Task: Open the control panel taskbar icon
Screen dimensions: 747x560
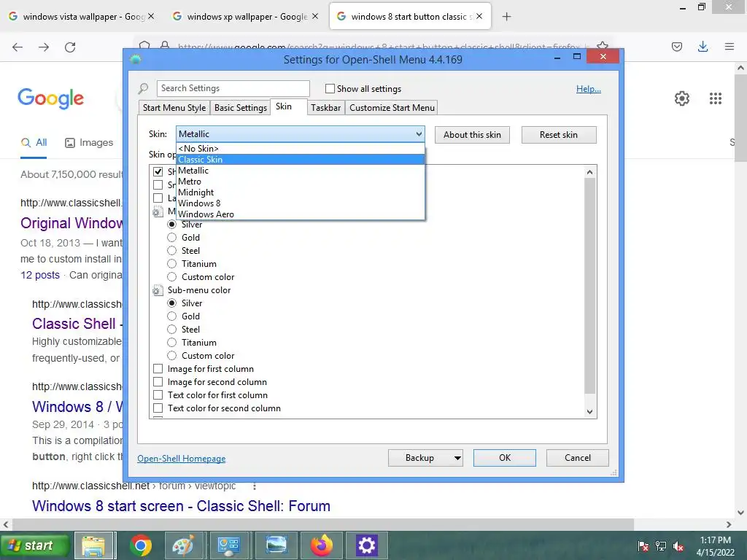Action: (x=228, y=545)
